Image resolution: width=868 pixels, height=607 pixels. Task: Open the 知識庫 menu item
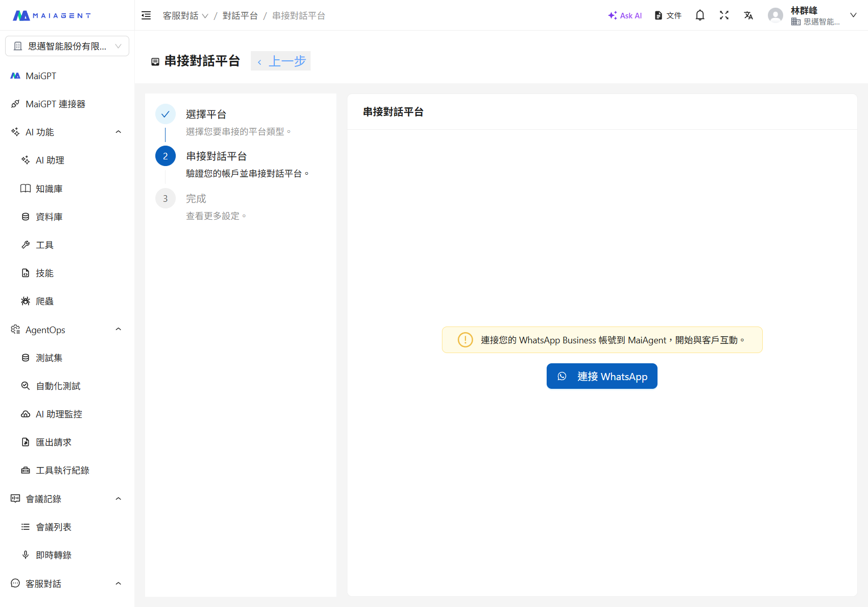click(x=49, y=189)
